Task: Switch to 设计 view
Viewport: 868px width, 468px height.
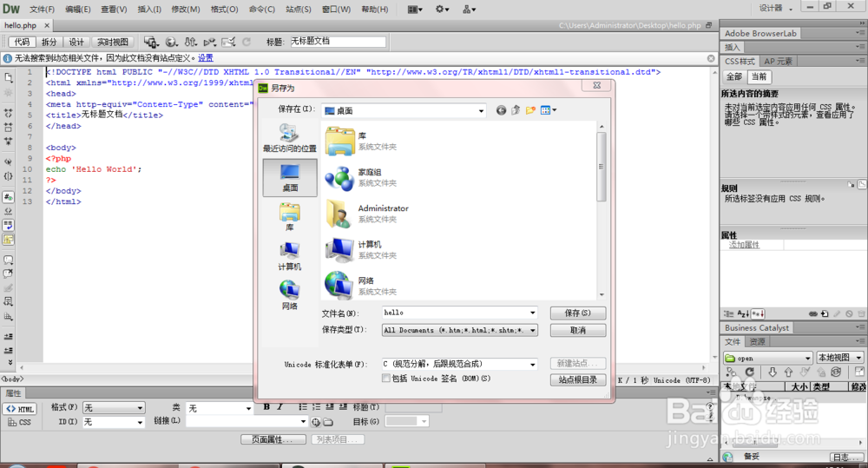Action: click(x=76, y=42)
